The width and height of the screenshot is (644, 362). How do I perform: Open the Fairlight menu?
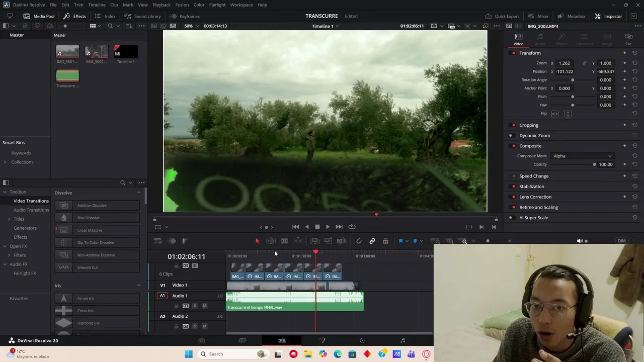pos(217,5)
